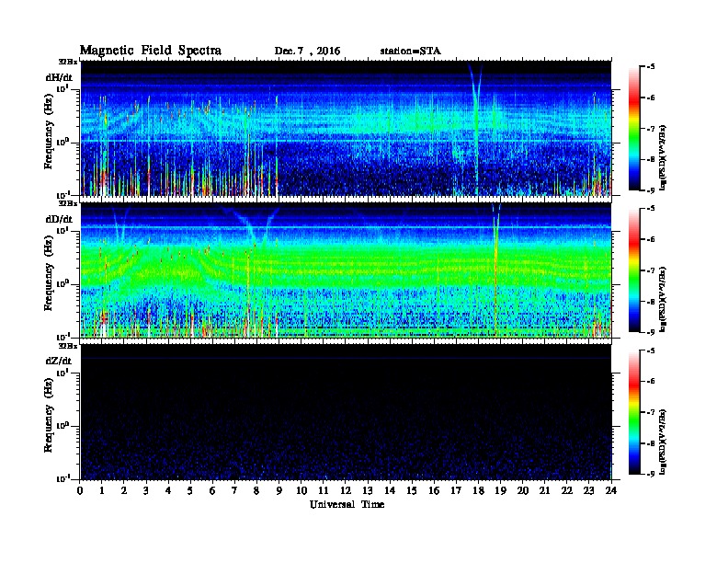This screenshot has width=728, height=563.
Task: Click hour 17 on the Universal Time axis
Action: (x=456, y=490)
